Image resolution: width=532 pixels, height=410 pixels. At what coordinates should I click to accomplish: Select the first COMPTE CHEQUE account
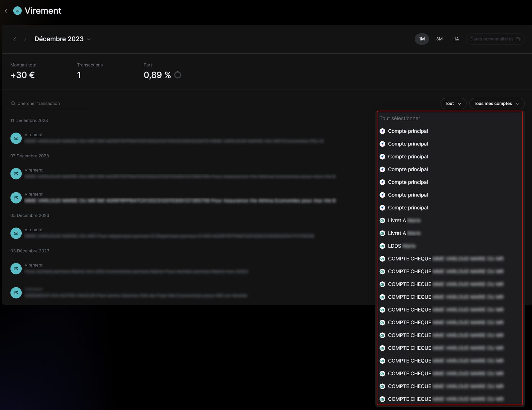point(441,259)
